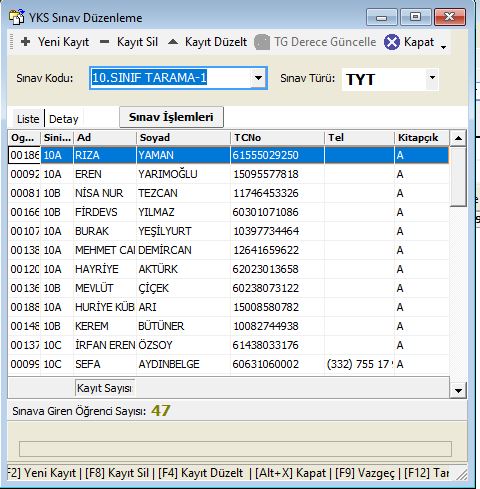Click the up-triangle icon for Kayıt Düzelt
The image size is (480, 489).
coord(173,42)
